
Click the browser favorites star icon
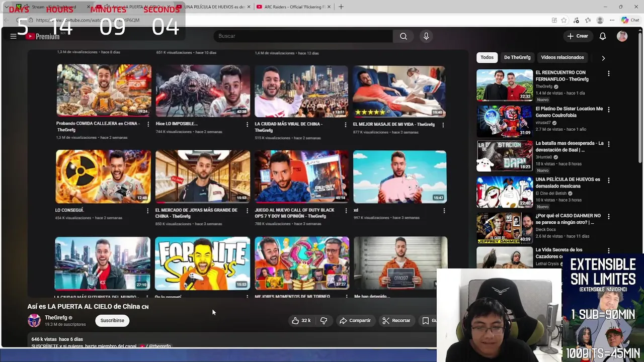pos(564,20)
